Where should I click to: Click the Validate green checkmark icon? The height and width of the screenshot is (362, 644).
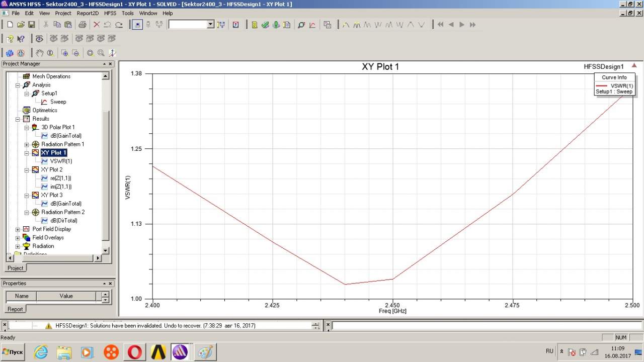click(x=265, y=25)
